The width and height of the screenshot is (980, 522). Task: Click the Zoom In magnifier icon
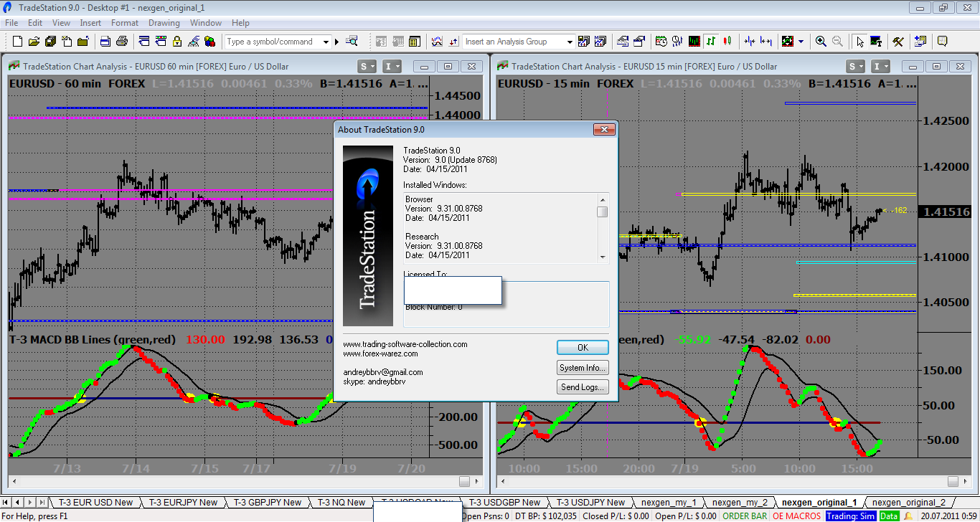821,42
